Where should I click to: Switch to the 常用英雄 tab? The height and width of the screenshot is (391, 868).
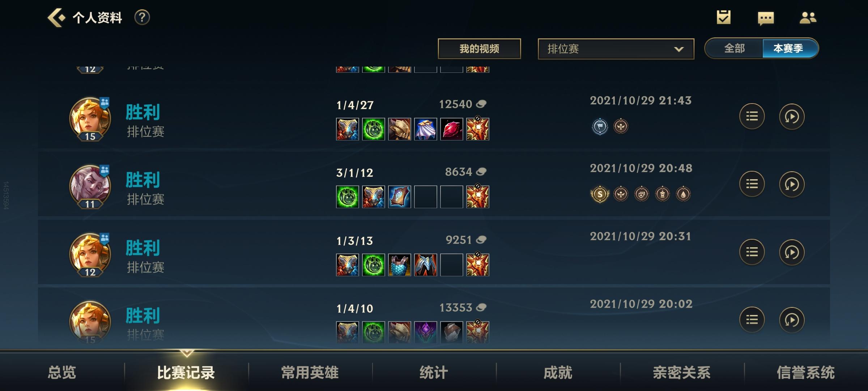click(x=310, y=373)
